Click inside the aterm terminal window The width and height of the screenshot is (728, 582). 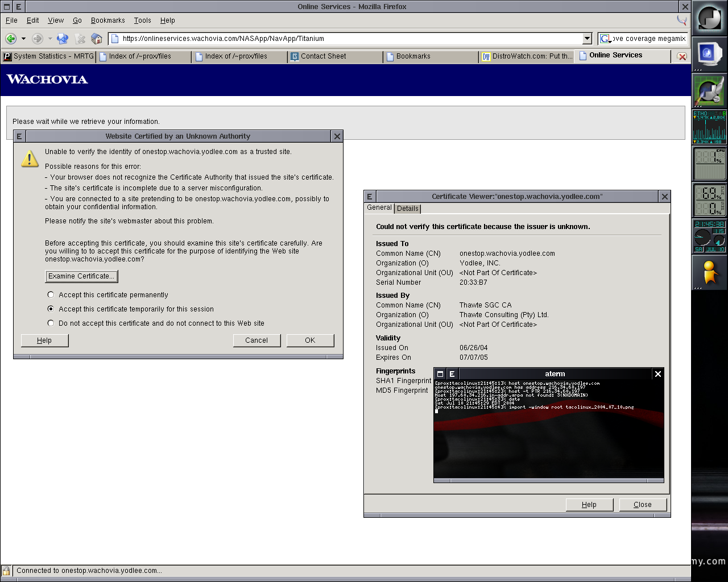[x=549, y=429]
